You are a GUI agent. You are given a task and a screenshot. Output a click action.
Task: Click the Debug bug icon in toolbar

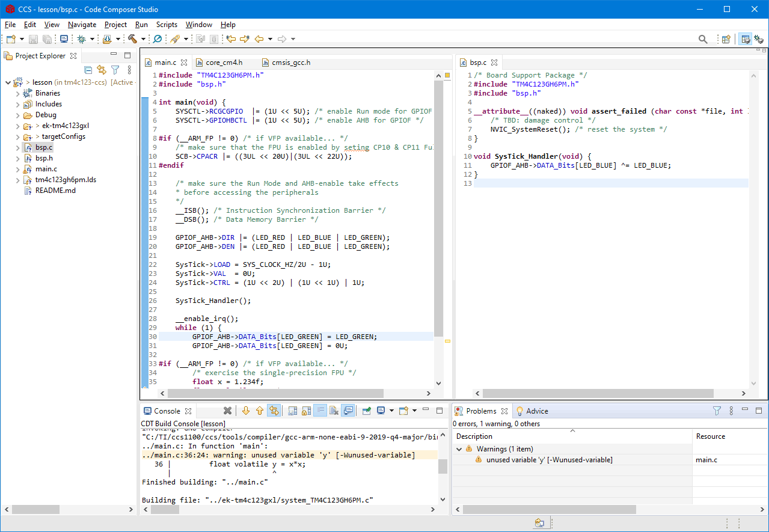click(x=82, y=39)
